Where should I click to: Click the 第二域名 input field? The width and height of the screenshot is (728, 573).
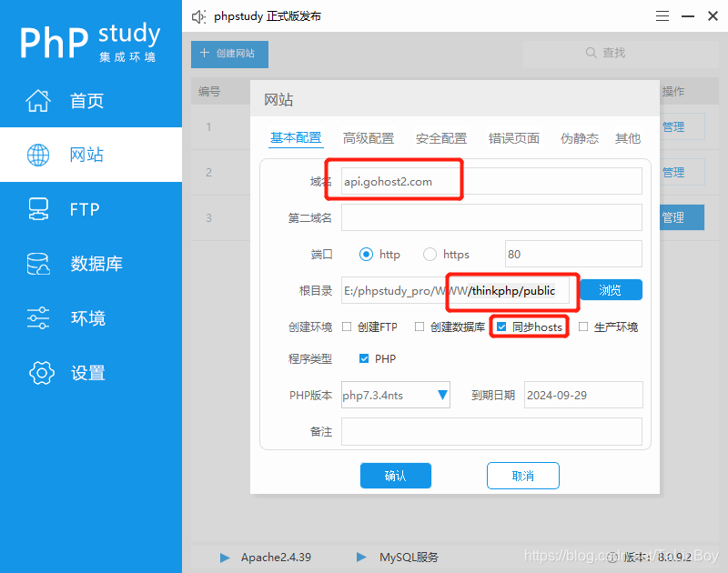[491, 217]
